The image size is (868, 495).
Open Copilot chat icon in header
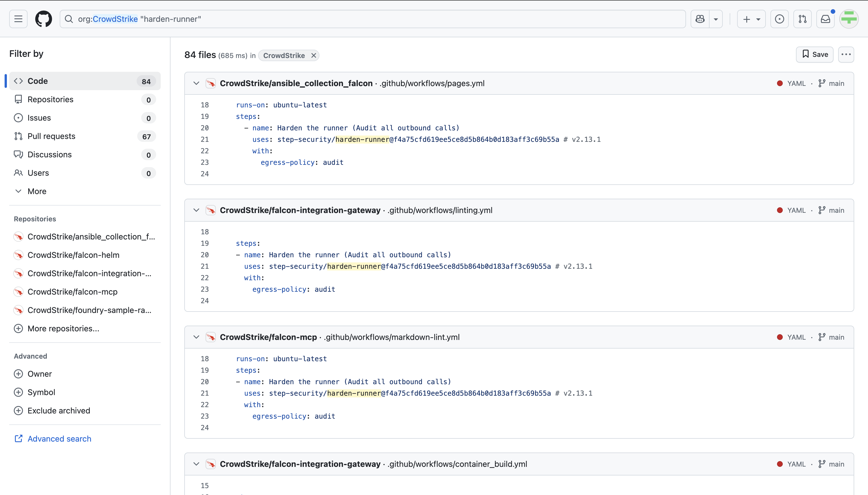(700, 19)
